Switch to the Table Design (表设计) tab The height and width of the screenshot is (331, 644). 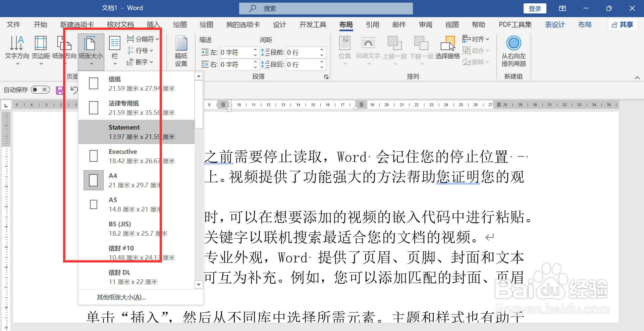tap(555, 25)
